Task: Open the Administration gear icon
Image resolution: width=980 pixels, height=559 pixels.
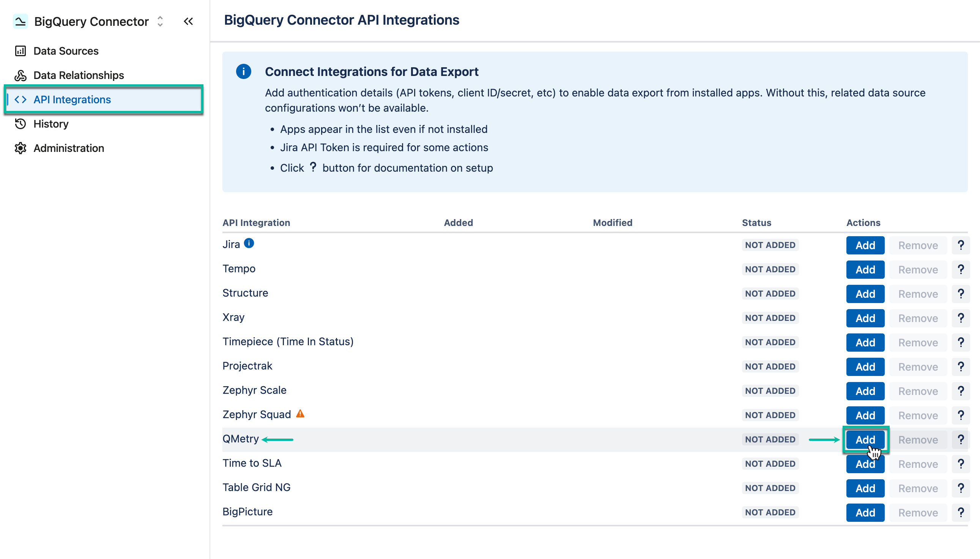Action: [21, 148]
